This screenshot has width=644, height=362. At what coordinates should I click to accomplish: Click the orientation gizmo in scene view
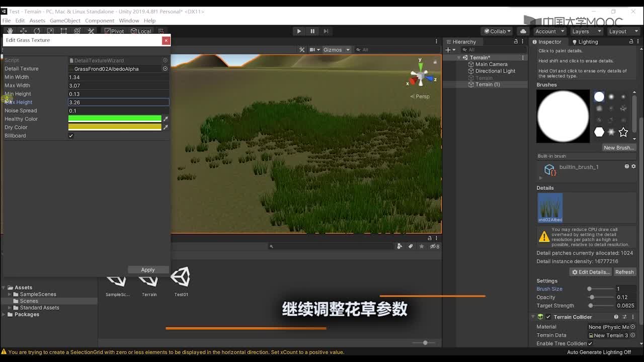(x=420, y=76)
